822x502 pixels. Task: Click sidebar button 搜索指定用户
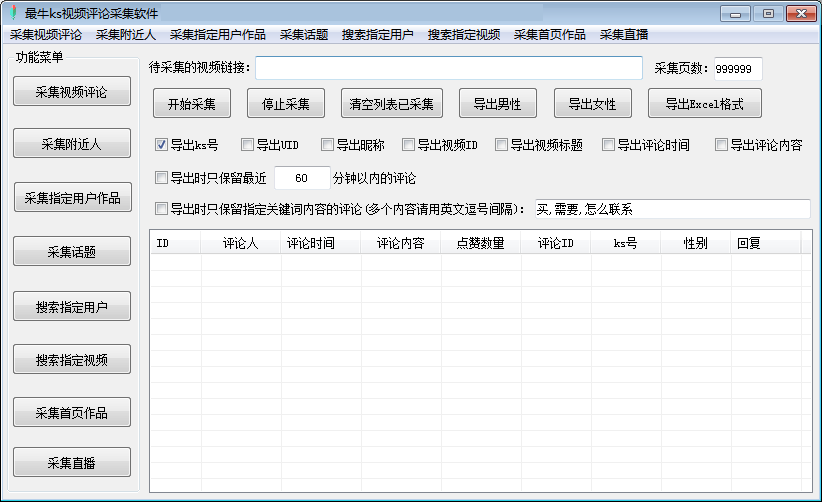[x=72, y=306]
